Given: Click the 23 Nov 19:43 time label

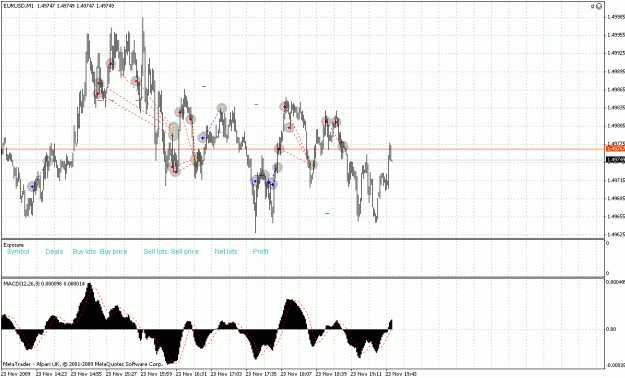Looking at the screenshot, I should click(x=401, y=374).
